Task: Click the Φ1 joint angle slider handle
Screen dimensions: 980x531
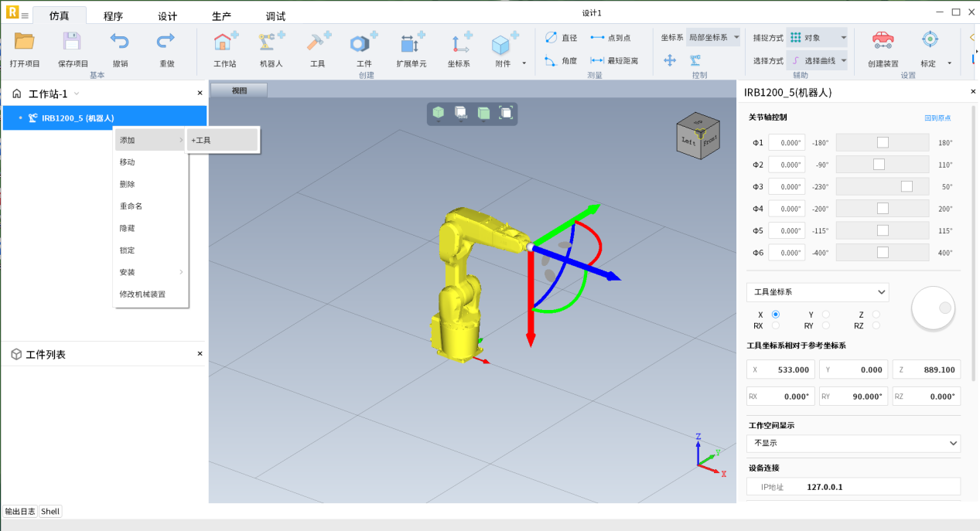Action: [x=883, y=143]
